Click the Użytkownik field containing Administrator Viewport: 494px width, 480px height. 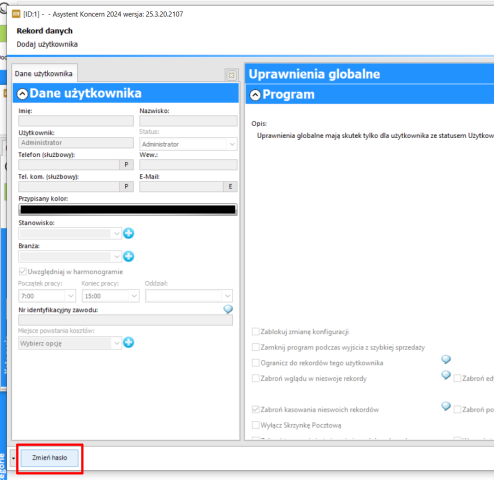[76, 143]
